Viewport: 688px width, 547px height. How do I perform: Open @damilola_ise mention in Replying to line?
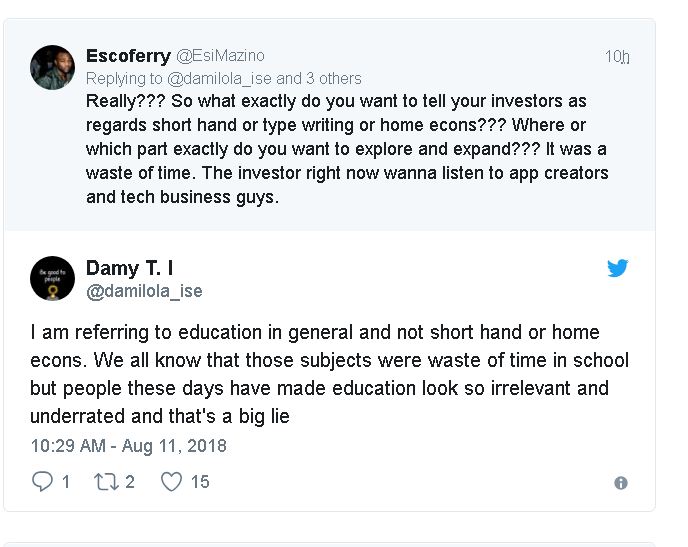(224, 78)
